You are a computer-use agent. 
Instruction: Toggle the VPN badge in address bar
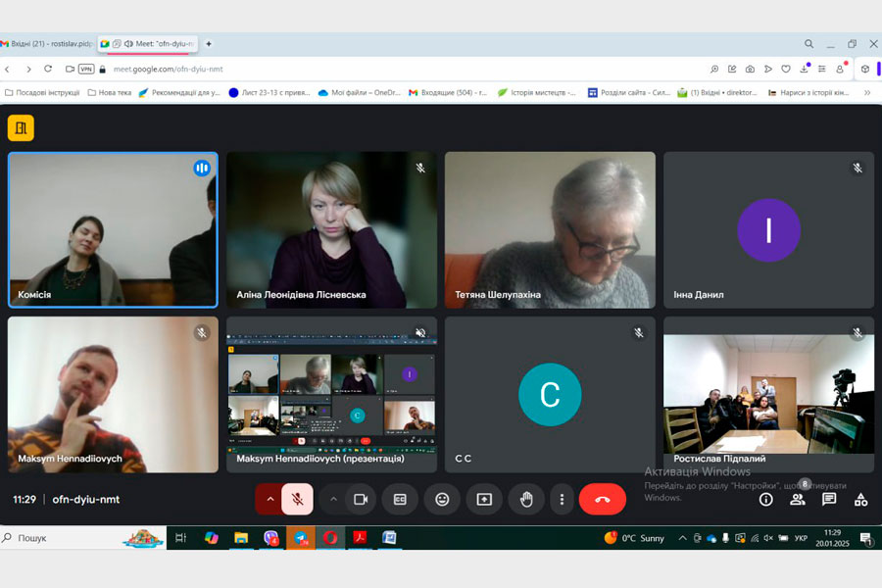coord(86,70)
